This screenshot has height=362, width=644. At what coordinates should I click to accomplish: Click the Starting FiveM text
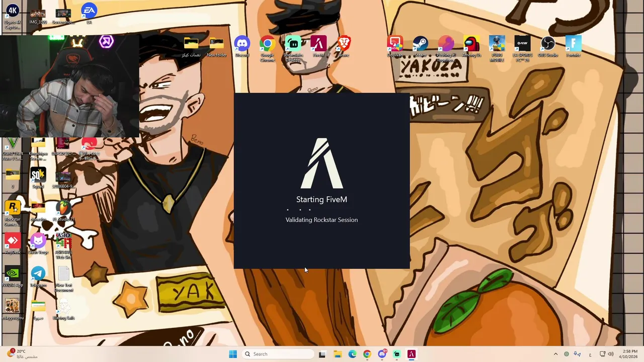coord(321,200)
